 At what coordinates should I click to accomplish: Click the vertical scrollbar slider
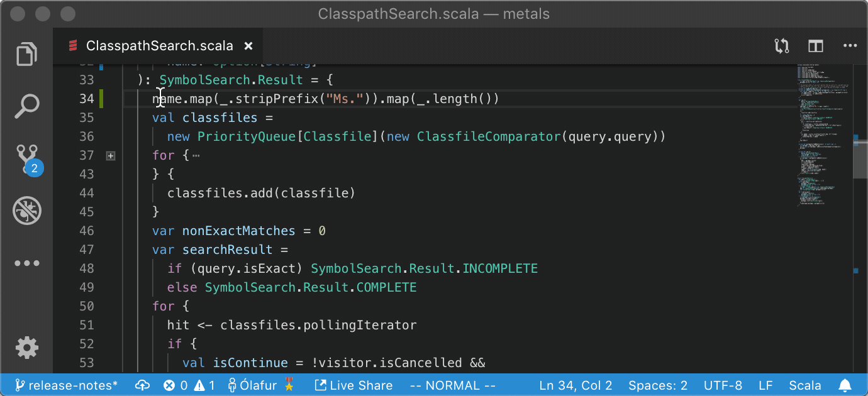click(860, 158)
